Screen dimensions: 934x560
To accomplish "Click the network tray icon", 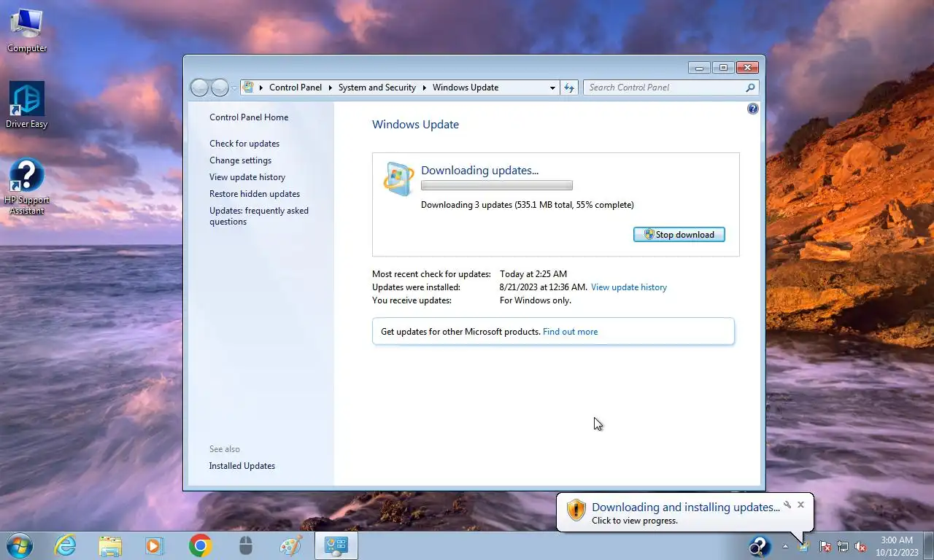I will 843,546.
